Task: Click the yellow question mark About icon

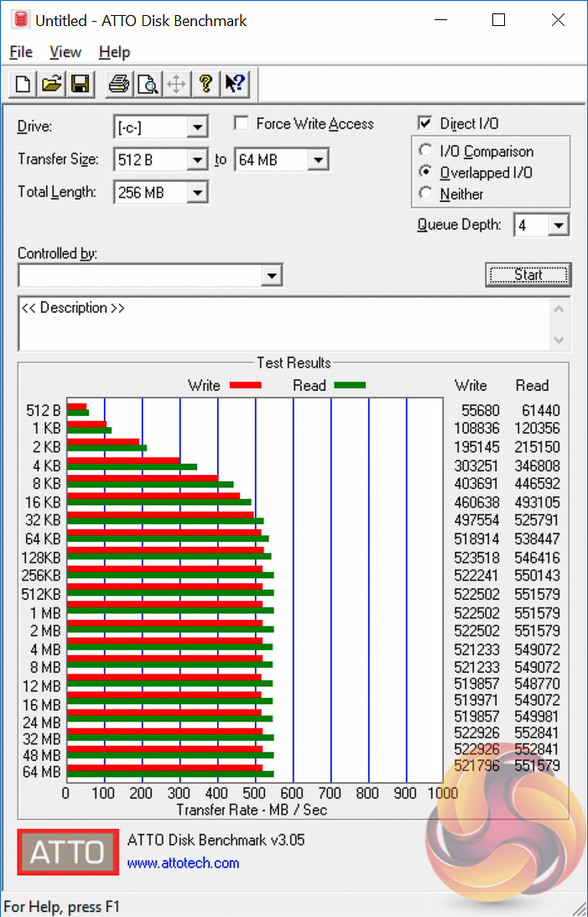Action: point(206,84)
